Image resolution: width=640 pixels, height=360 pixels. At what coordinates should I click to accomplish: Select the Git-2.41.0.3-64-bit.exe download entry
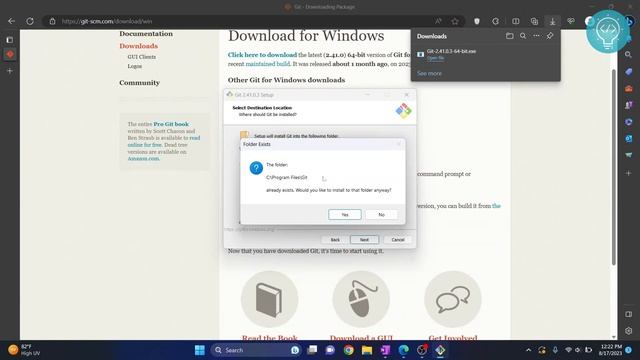(x=485, y=54)
